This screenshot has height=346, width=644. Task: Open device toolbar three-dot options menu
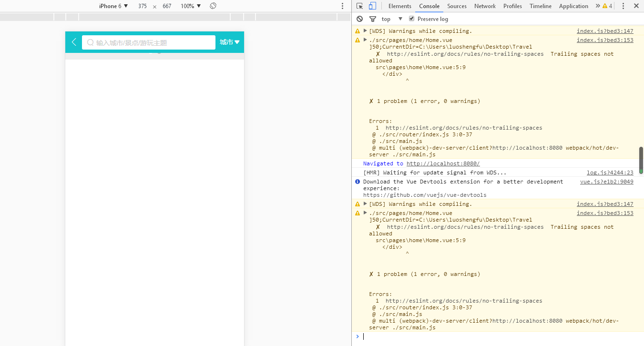[342, 6]
